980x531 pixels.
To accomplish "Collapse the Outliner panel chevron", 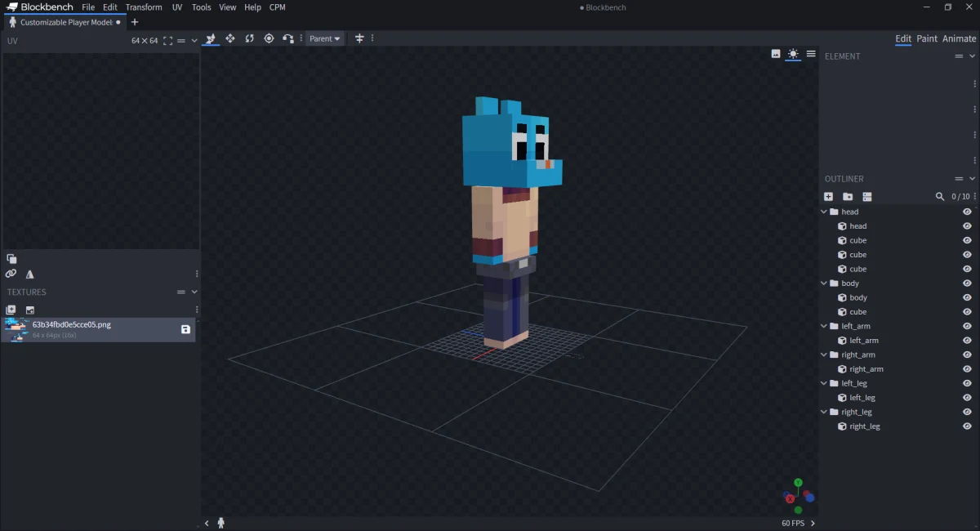I will tap(972, 179).
